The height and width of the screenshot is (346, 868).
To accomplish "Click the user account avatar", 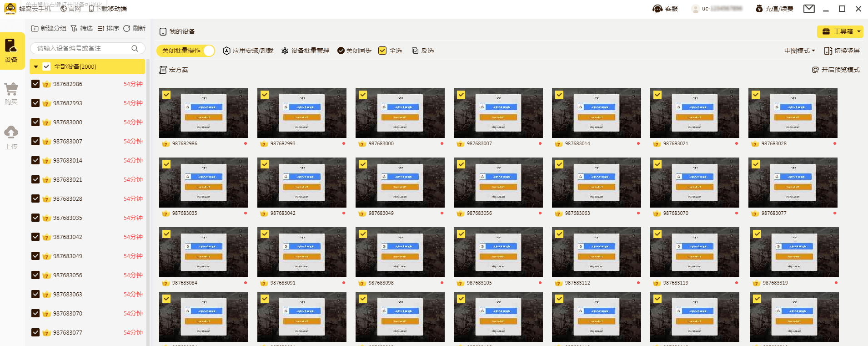I will point(695,9).
